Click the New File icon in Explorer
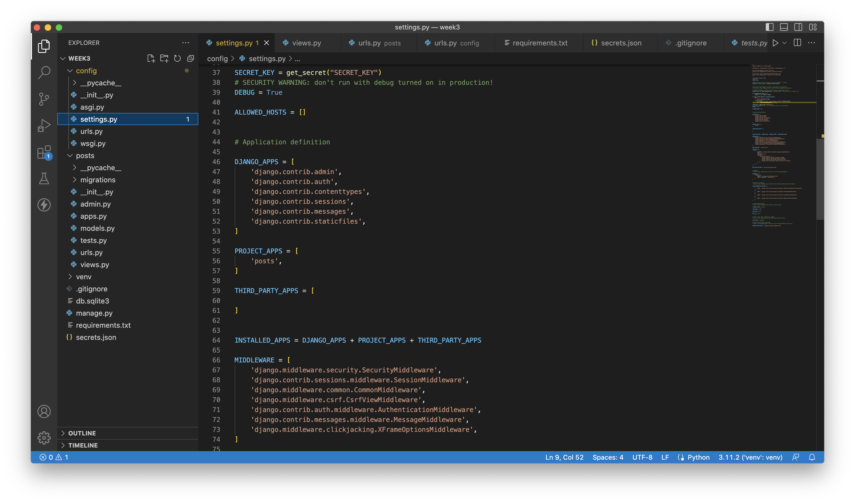855x504 pixels. [151, 58]
